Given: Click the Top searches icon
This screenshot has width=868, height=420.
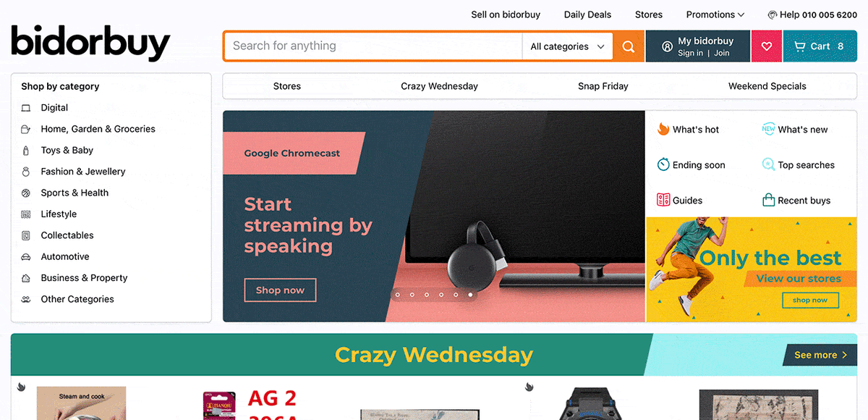Looking at the screenshot, I should [768, 164].
